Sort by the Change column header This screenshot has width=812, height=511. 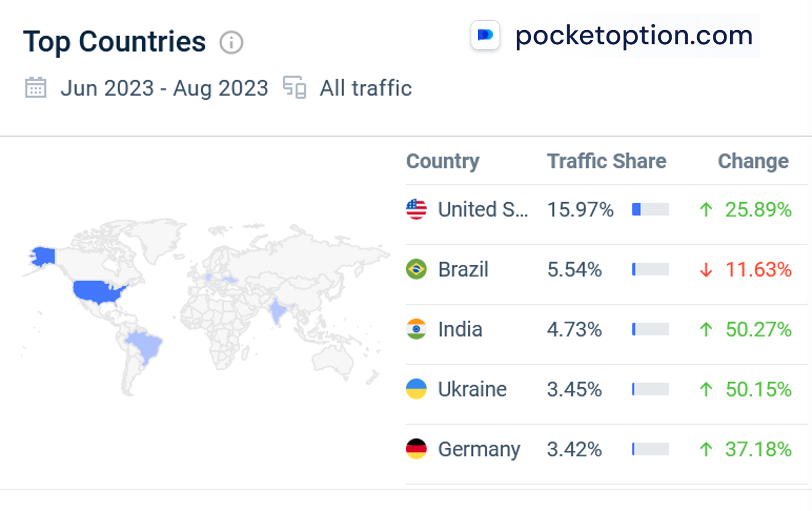(x=753, y=161)
